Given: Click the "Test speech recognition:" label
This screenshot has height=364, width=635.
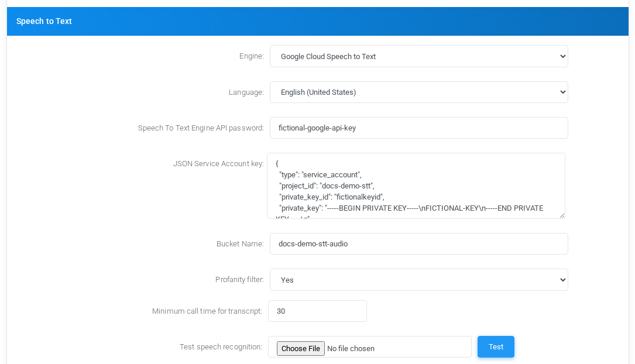Looking at the screenshot, I should [x=221, y=346].
